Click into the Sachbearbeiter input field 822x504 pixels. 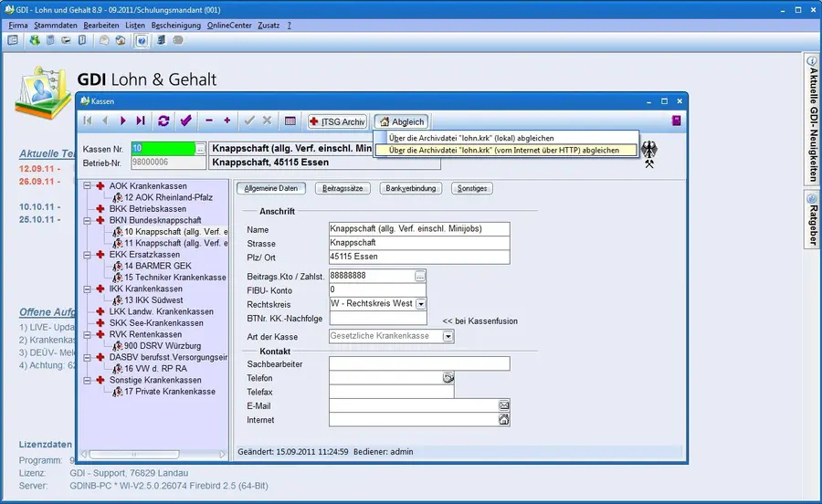tap(419, 363)
